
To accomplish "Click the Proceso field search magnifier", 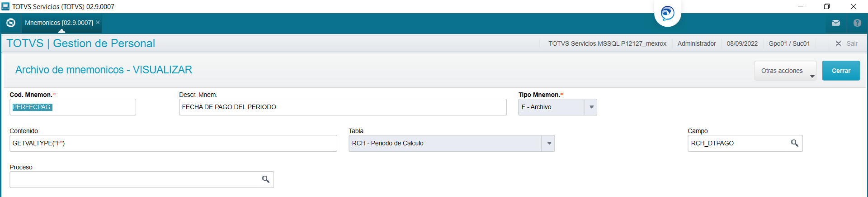I will 266,179.
